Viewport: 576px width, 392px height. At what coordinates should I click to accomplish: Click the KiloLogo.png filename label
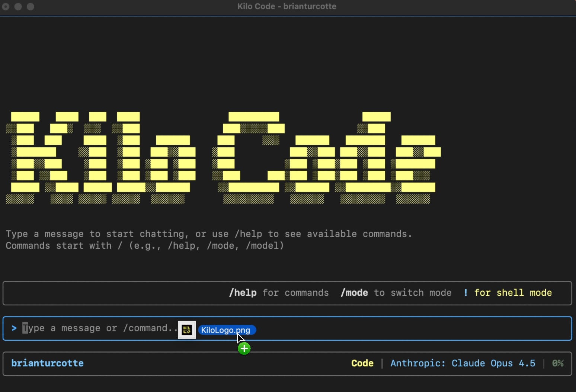tap(227, 330)
